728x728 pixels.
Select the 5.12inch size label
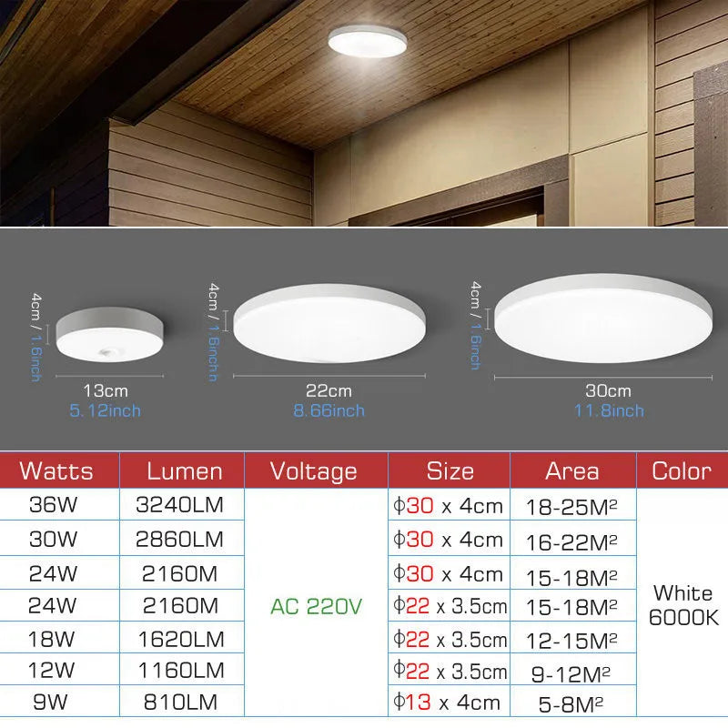point(103,409)
